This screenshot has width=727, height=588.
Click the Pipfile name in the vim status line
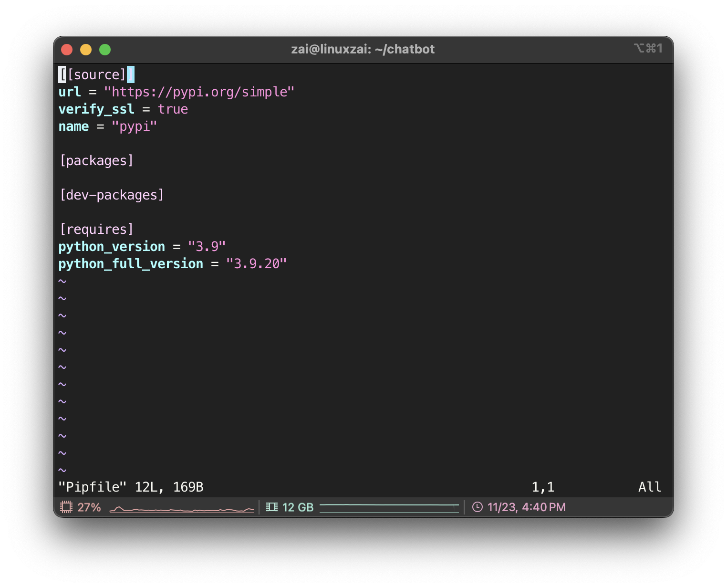[x=92, y=487]
